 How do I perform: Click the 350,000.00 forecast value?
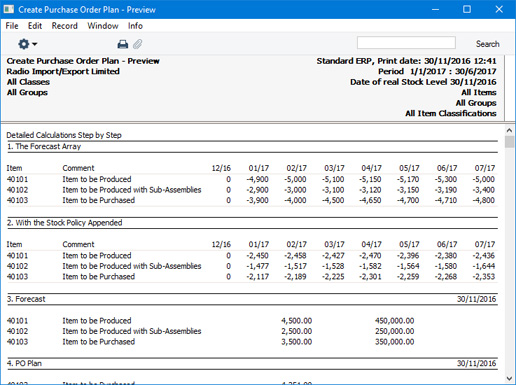point(394,342)
